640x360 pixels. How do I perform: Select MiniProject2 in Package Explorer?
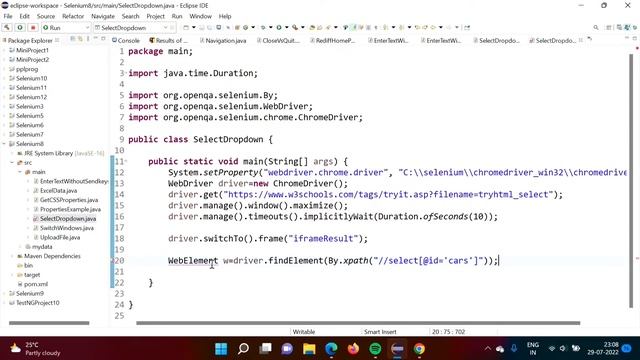[32, 60]
